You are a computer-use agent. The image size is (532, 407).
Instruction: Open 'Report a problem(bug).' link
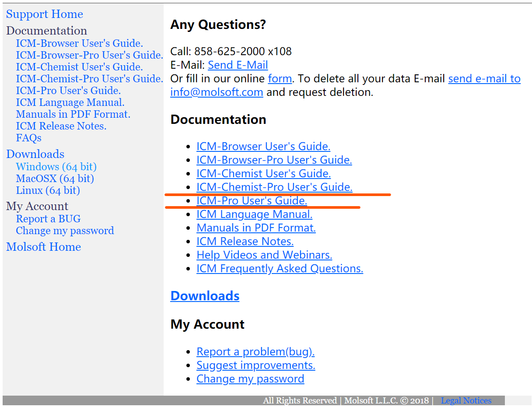point(255,352)
